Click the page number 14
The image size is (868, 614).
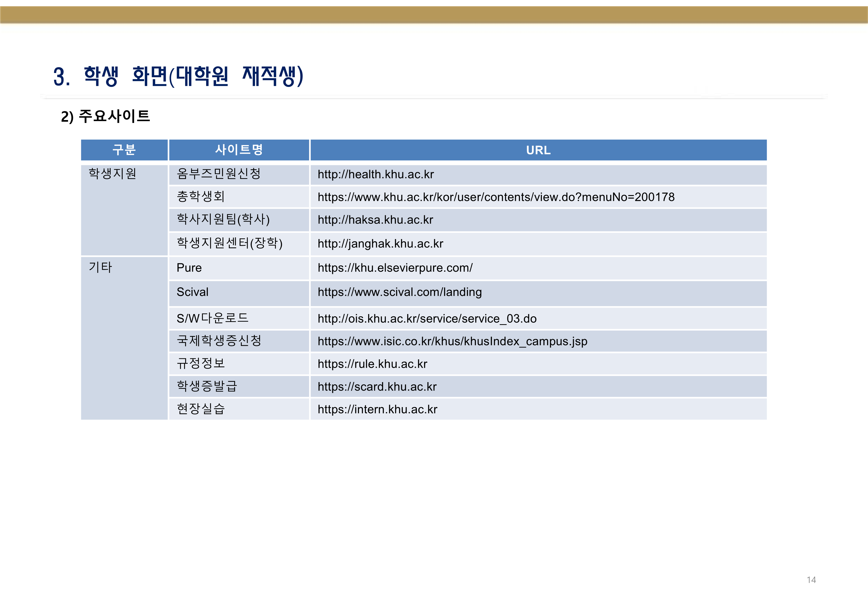tap(811, 580)
